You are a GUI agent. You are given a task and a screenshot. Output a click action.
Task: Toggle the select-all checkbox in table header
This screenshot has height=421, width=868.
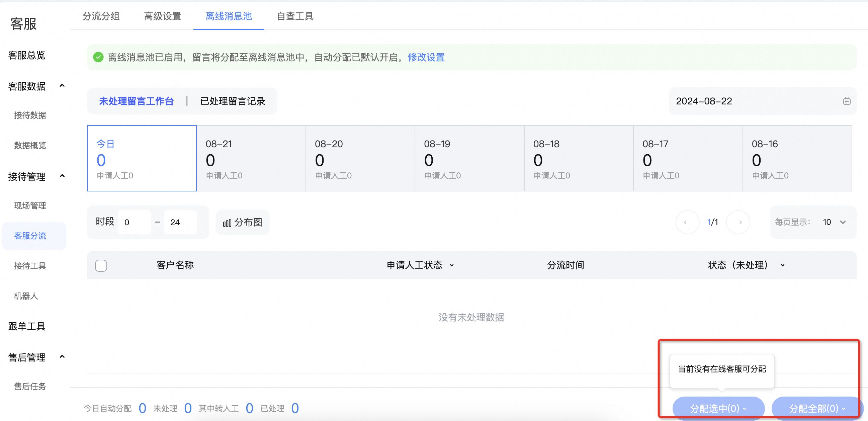pos(101,265)
